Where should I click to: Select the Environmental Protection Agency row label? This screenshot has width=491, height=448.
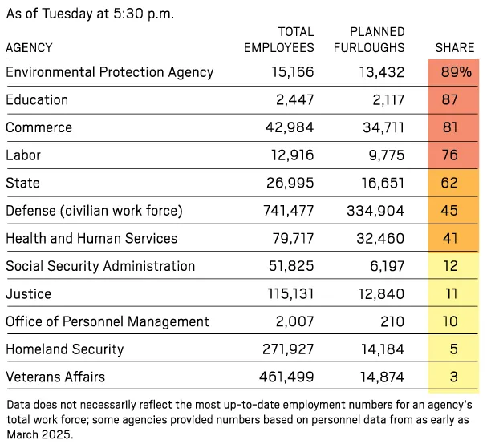click(110, 72)
